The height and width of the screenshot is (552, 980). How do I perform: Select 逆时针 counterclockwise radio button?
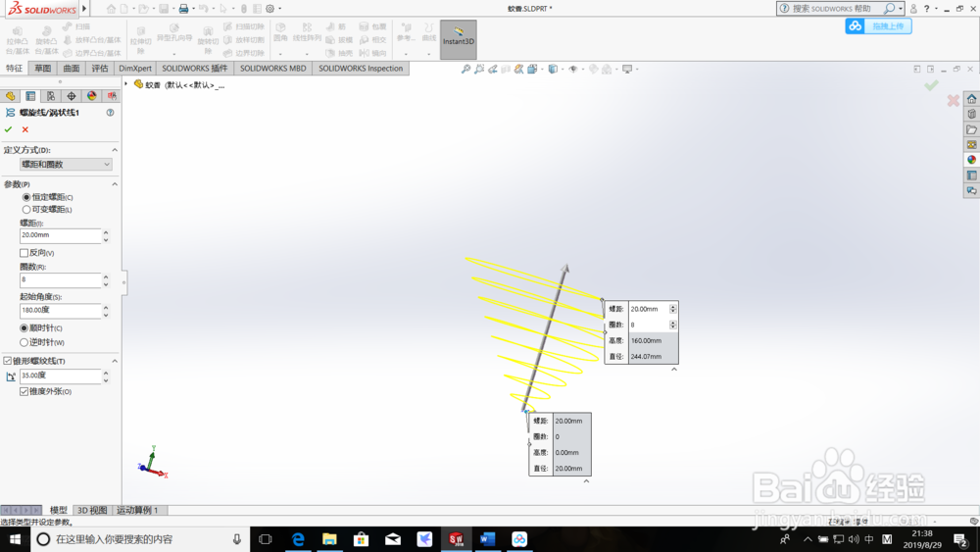coord(24,342)
